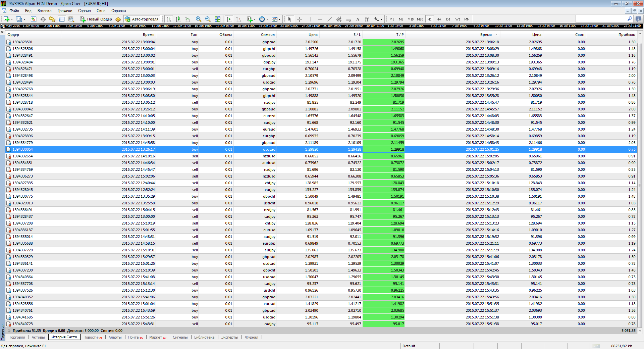Select the Fibonacci Retracement tool
The height and width of the screenshot is (349, 644).
348,19
